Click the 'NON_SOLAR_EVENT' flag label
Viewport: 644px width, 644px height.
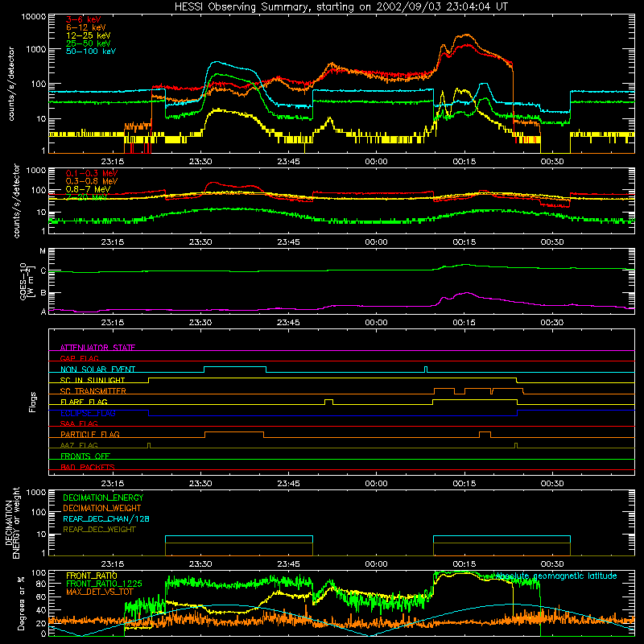97,369
